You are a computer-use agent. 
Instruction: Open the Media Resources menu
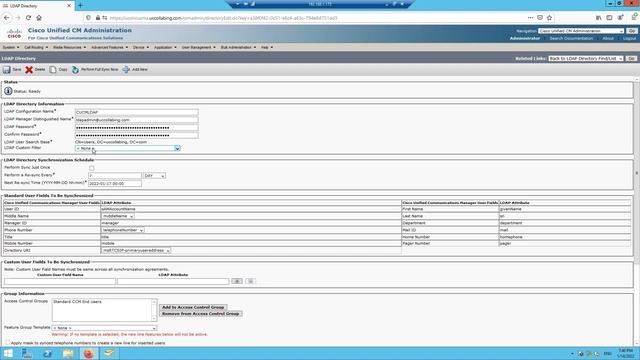tap(69, 48)
